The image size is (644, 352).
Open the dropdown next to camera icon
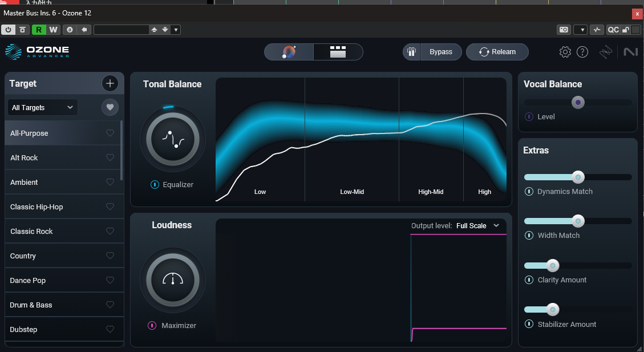point(580,30)
